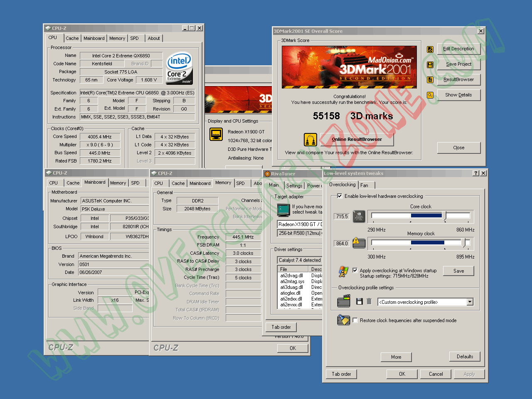Click the CPU-Z Memory window title icon
This screenshot has height=399, width=532.
(154, 173)
